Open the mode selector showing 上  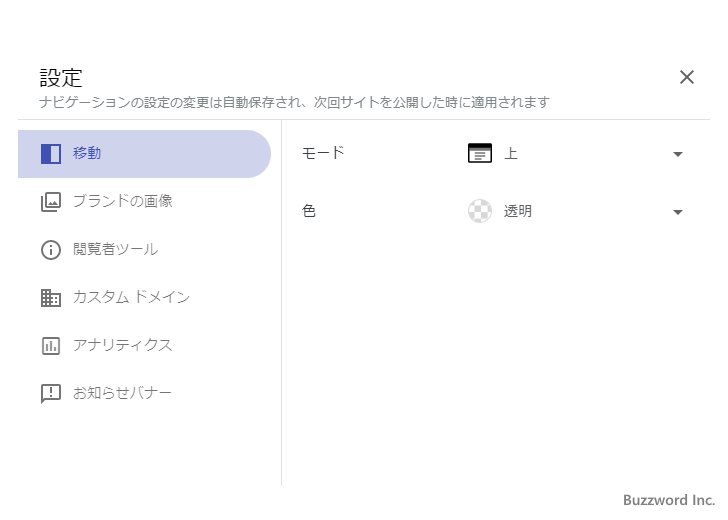(x=575, y=154)
